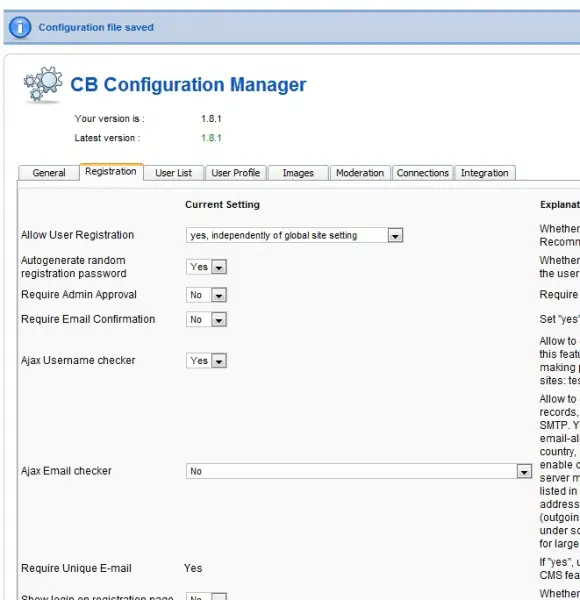This screenshot has width=580, height=600.
Task: Click the current version value 1.8.1
Action: pos(211,119)
